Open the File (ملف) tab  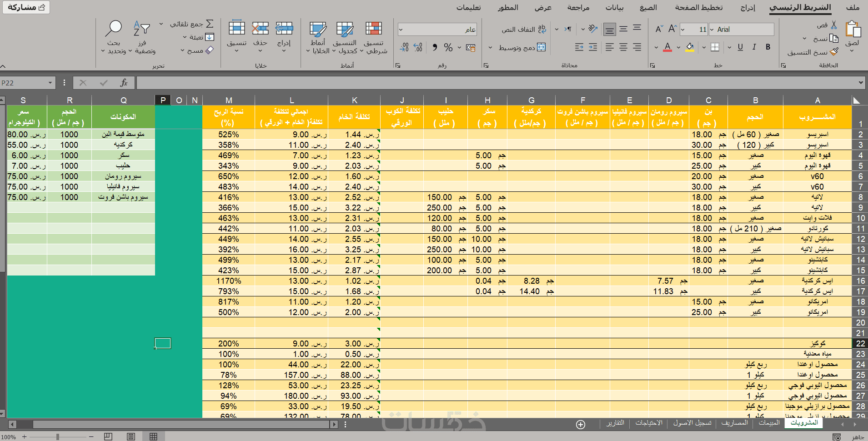[x=853, y=7]
